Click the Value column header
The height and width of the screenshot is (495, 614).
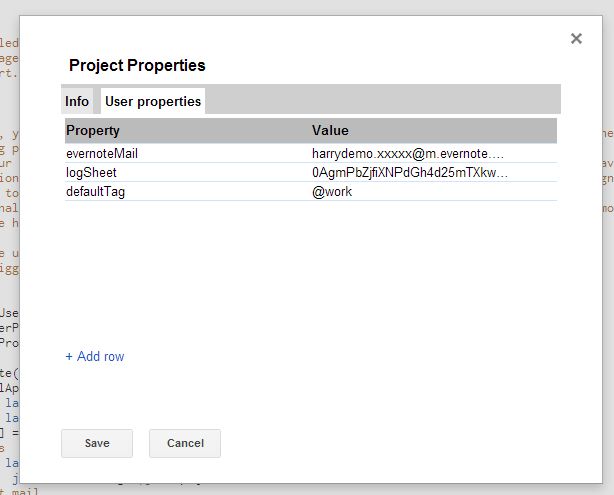tap(330, 131)
